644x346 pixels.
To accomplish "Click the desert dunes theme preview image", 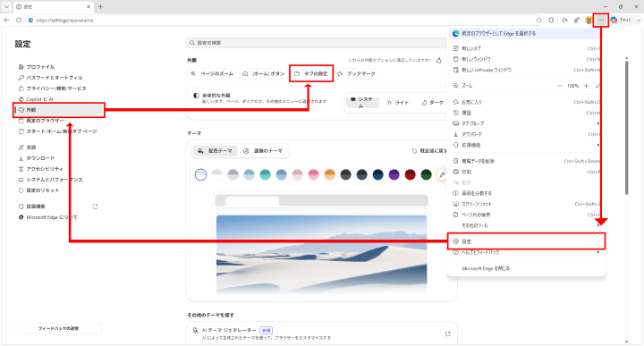I will pos(321,255).
